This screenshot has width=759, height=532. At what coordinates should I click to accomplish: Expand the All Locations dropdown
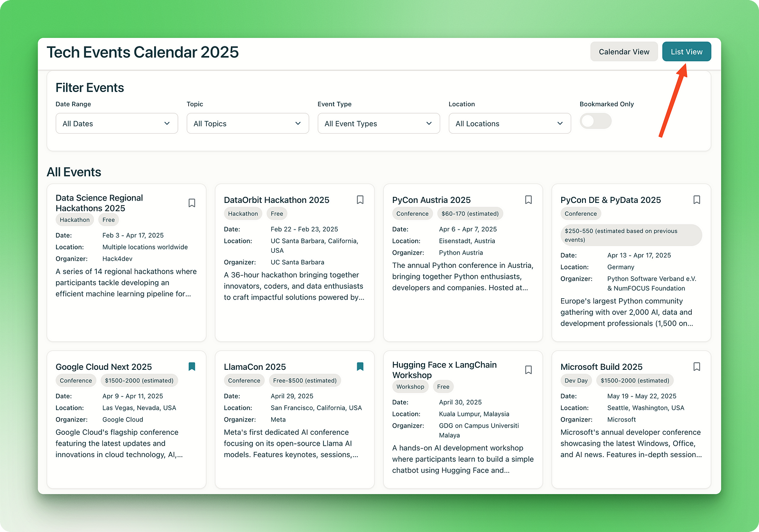tap(509, 123)
